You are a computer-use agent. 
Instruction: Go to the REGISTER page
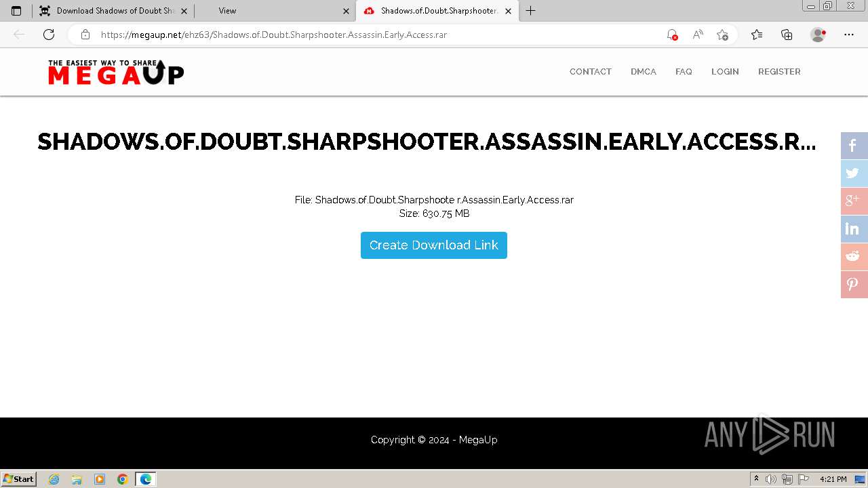[x=779, y=72]
